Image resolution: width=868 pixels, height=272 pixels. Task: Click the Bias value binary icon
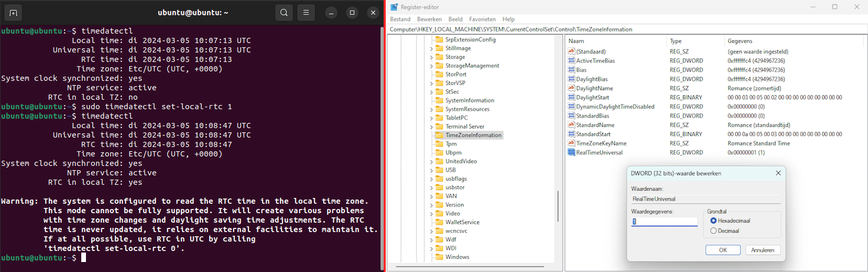[x=571, y=70]
